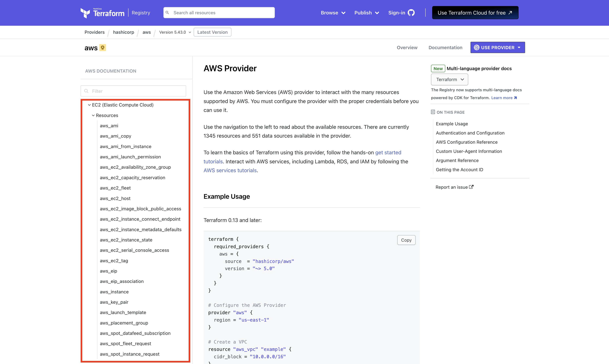
Task: Click the Latest Version button
Action: click(x=213, y=32)
